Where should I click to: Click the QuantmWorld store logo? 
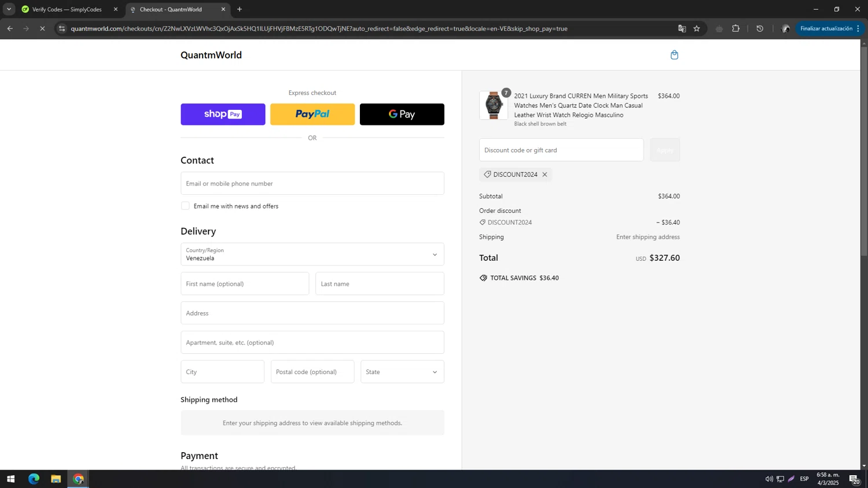(211, 55)
